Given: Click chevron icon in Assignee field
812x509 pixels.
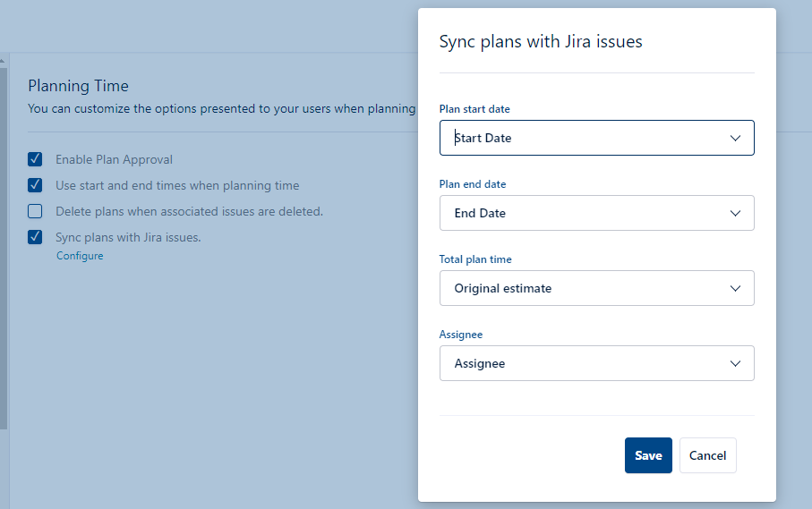Looking at the screenshot, I should (x=735, y=364).
